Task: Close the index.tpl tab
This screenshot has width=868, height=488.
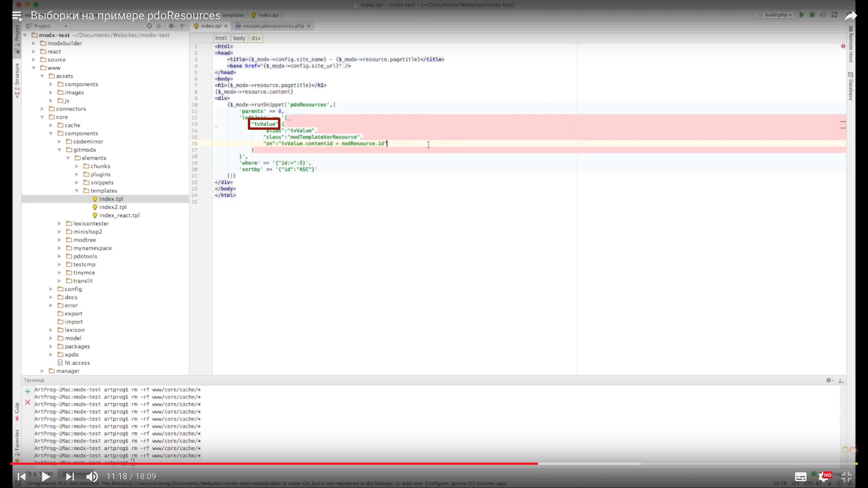Action: (226, 26)
